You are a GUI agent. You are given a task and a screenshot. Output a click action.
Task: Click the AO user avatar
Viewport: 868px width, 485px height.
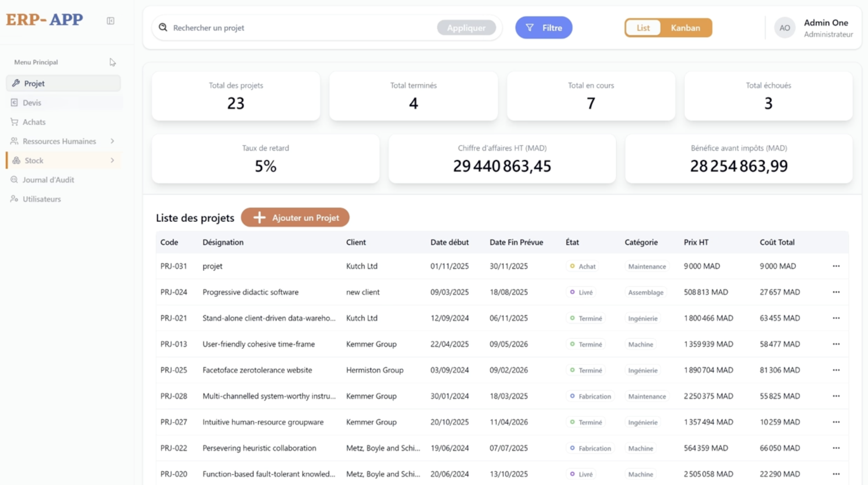pos(785,28)
